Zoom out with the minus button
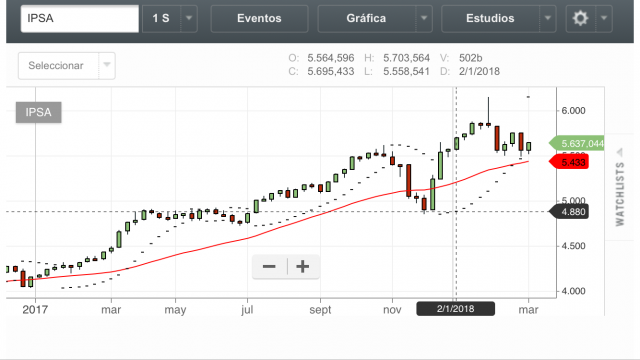The height and width of the screenshot is (360, 640). tap(269, 267)
